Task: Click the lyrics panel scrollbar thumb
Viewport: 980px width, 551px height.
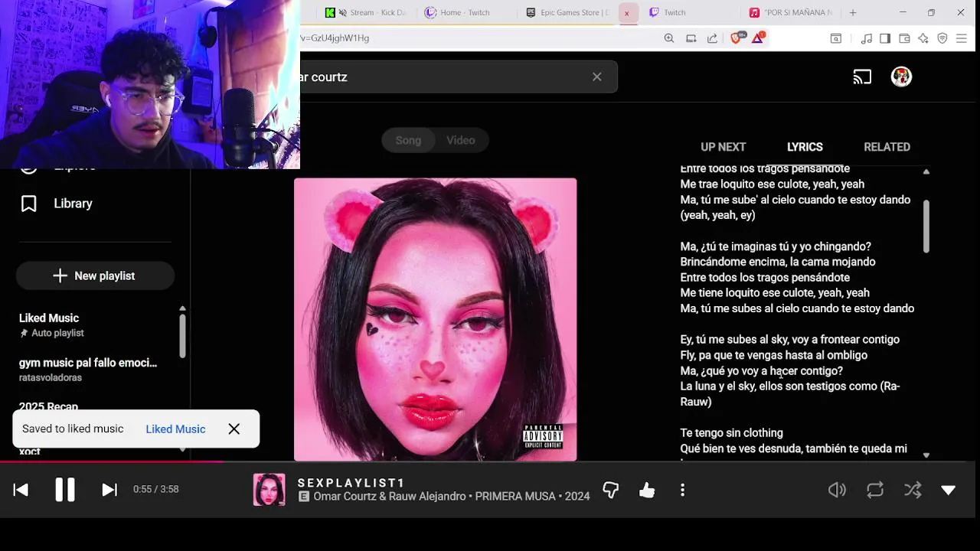Action: (x=926, y=227)
